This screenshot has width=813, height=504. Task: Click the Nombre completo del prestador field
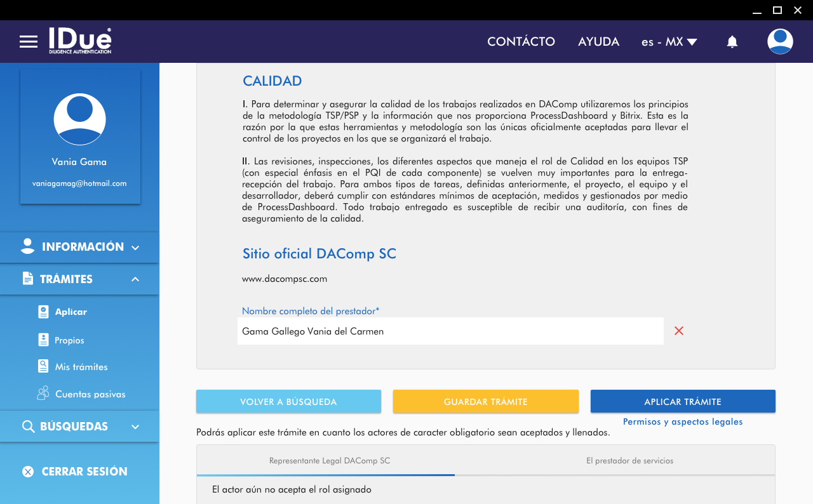450,331
